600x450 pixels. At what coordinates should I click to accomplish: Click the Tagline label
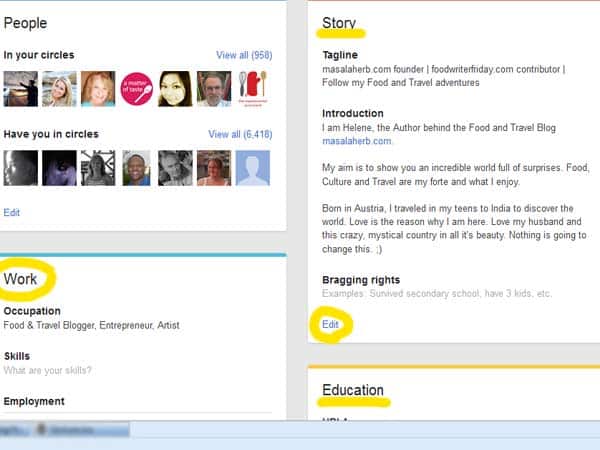(x=340, y=55)
